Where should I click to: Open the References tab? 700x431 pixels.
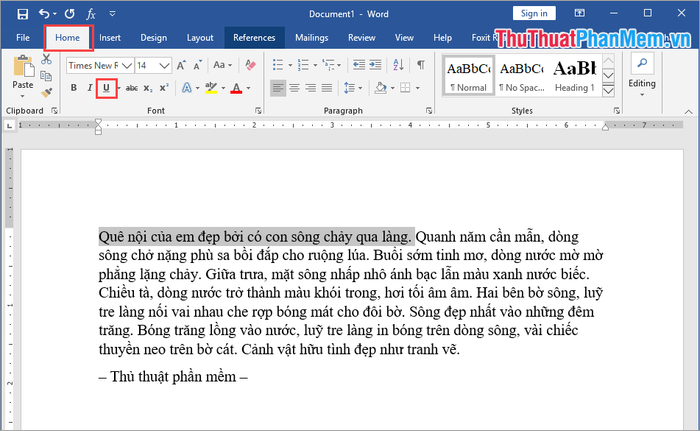pos(254,38)
